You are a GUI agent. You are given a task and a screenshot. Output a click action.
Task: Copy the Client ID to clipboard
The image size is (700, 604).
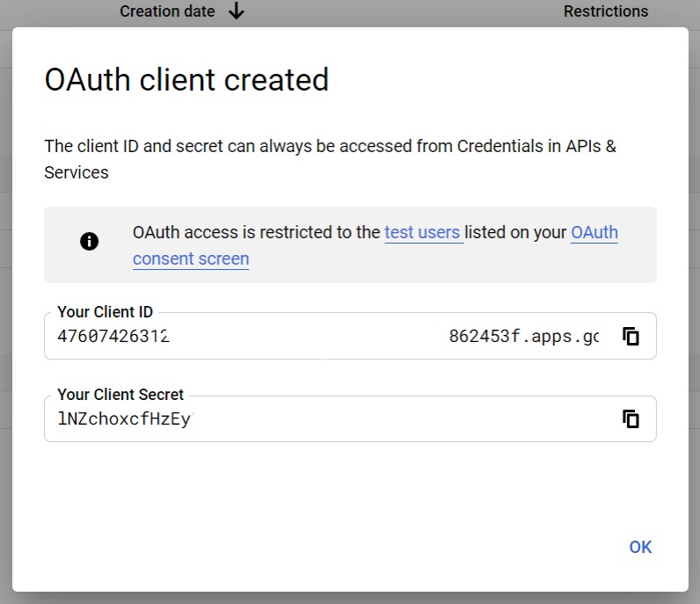(x=631, y=336)
